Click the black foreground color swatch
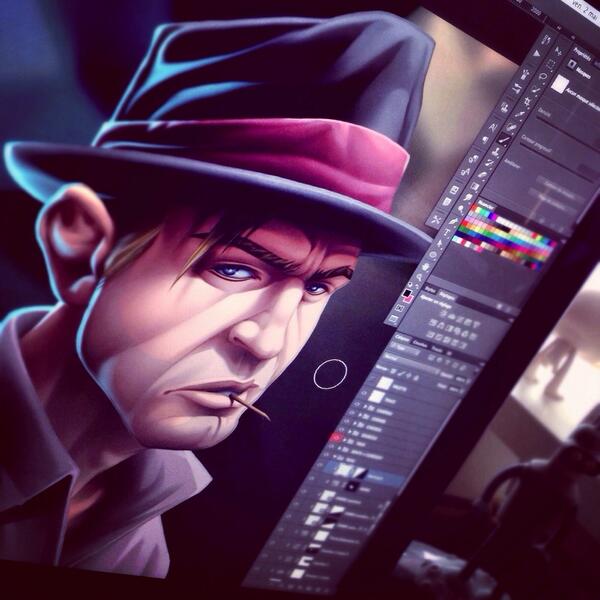Viewport: 600px width, 600px height. click(407, 293)
